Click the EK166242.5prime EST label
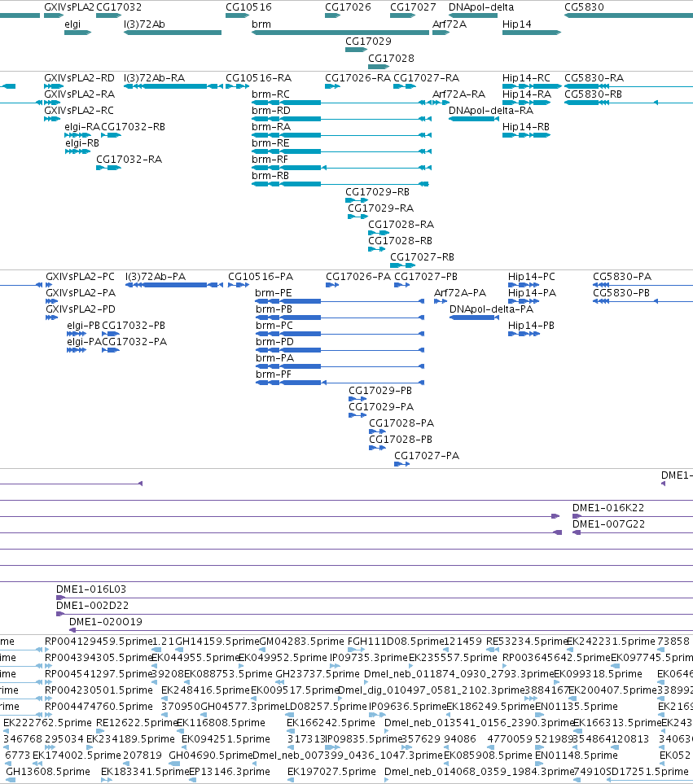The image size is (693, 784). coord(331,723)
